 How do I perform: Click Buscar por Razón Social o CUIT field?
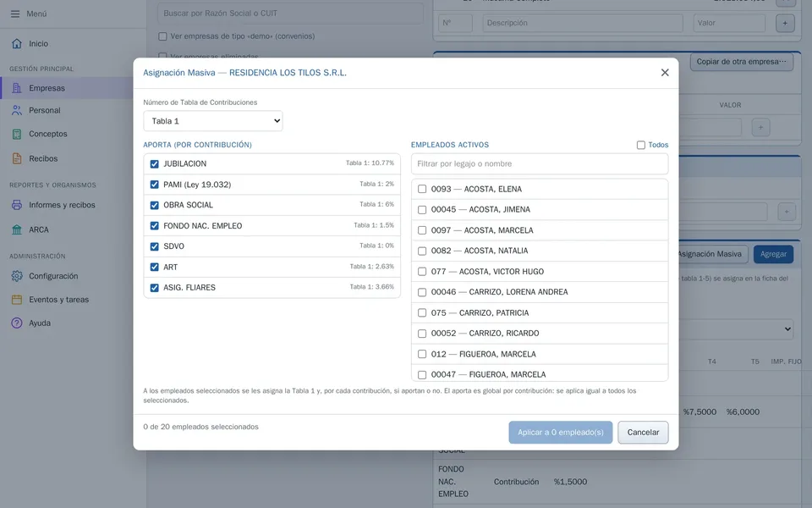pyautogui.click(x=290, y=14)
